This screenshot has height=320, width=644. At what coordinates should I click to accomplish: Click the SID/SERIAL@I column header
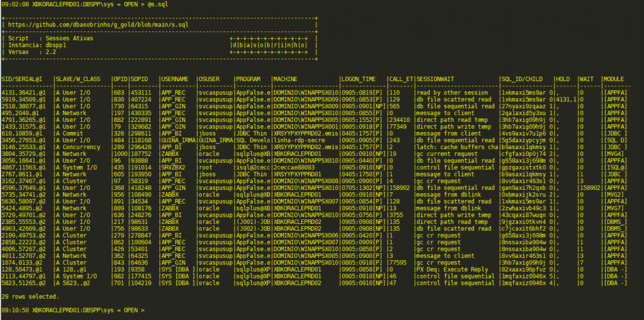(x=21, y=79)
